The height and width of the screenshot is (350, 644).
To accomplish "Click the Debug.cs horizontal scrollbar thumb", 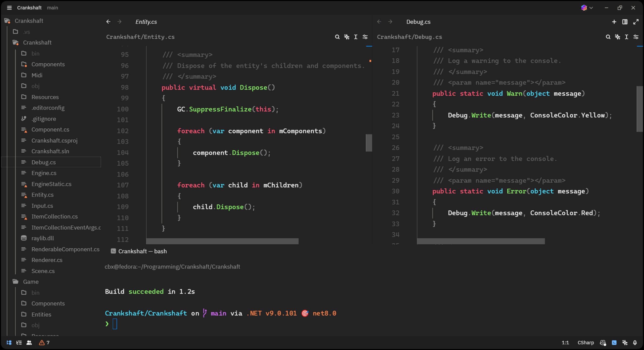I will click(x=481, y=241).
